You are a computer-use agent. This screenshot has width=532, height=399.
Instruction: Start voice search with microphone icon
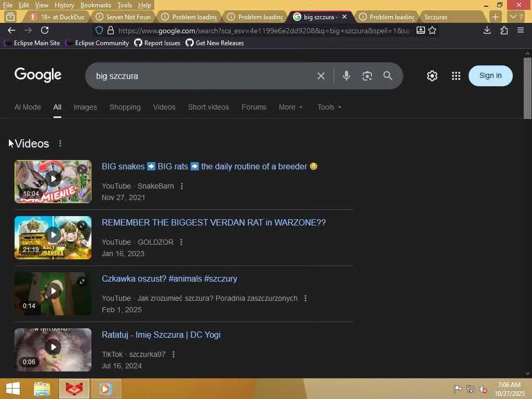(346, 76)
